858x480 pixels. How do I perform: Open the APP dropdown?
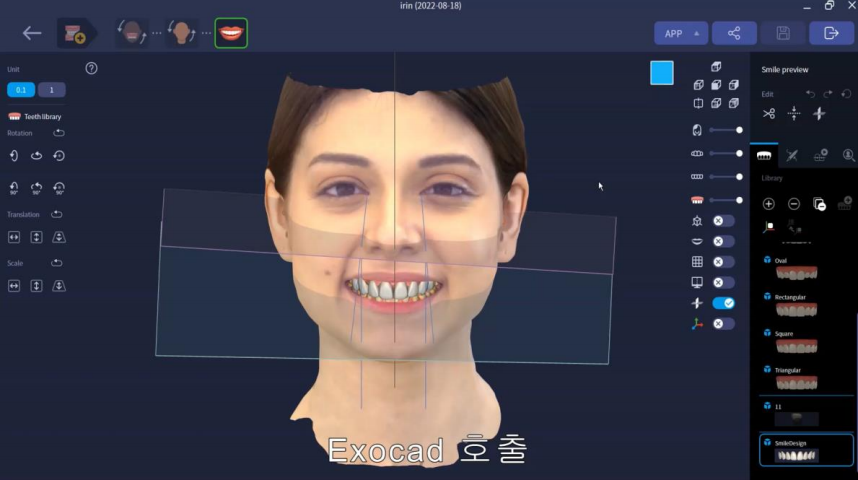[x=681, y=33]
